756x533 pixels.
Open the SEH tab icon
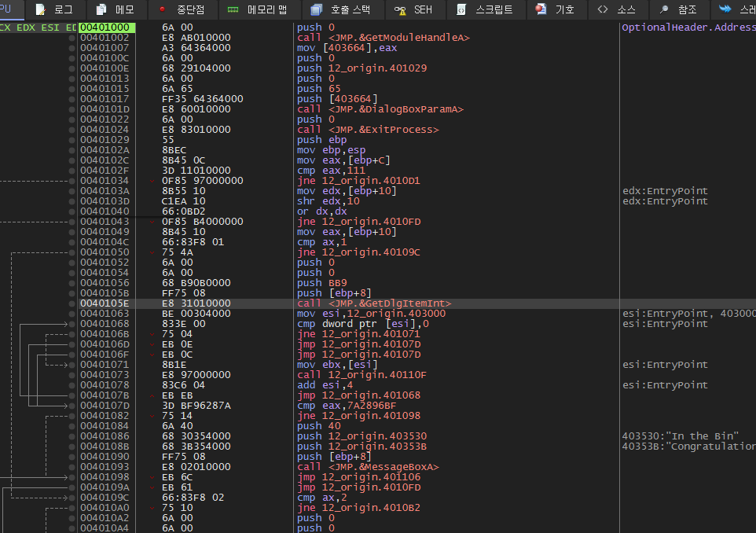pos(400,9)
